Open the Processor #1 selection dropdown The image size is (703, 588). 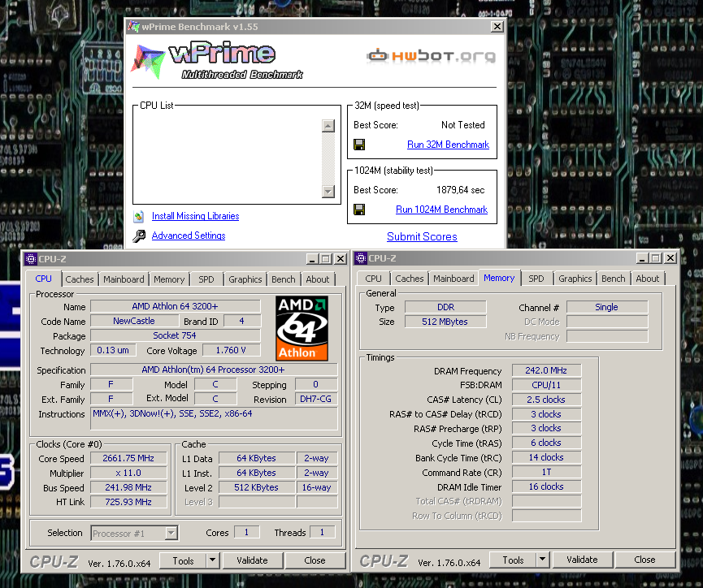pos(171,533)
